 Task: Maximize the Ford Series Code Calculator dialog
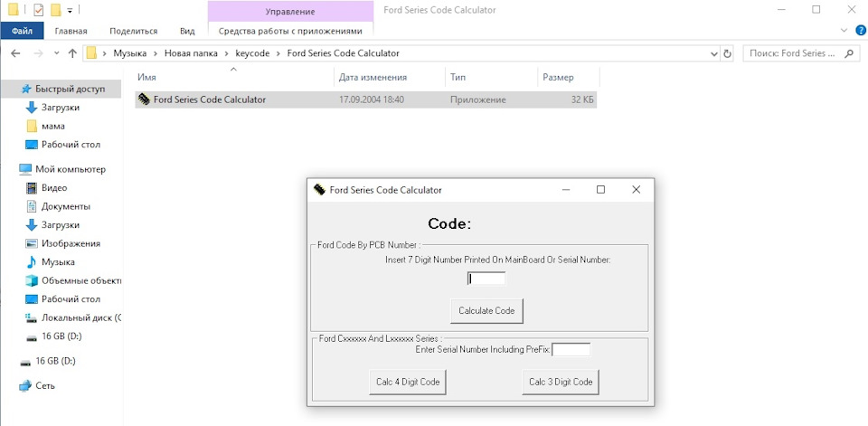600,189
